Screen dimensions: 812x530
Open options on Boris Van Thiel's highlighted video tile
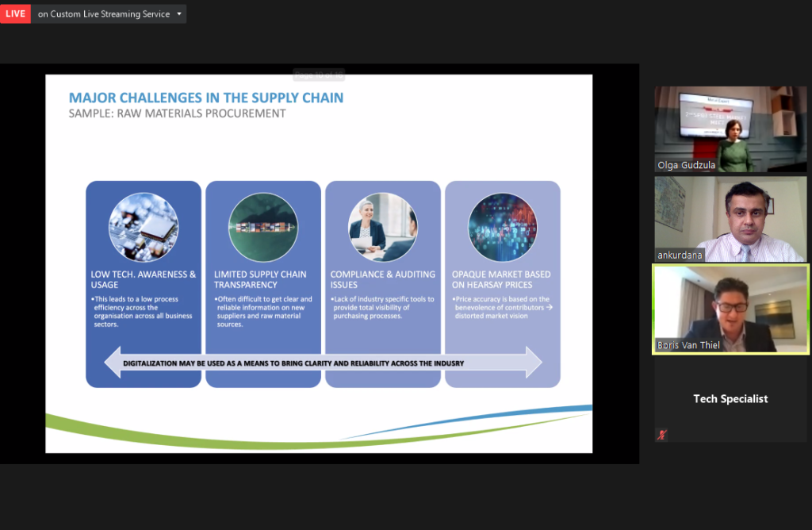pyautogui.click(x=730, y=309)
